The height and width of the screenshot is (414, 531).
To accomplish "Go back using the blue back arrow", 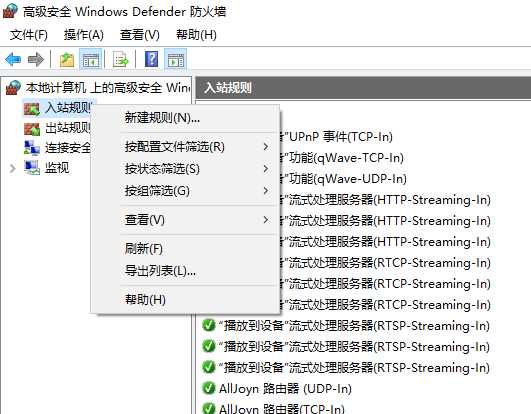I will 13,60.
